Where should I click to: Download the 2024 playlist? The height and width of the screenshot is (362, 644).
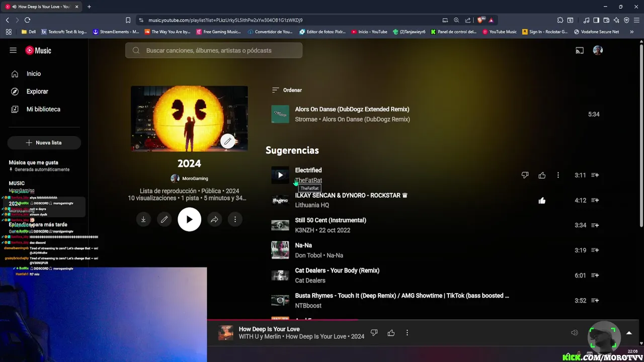pos(143,219)
